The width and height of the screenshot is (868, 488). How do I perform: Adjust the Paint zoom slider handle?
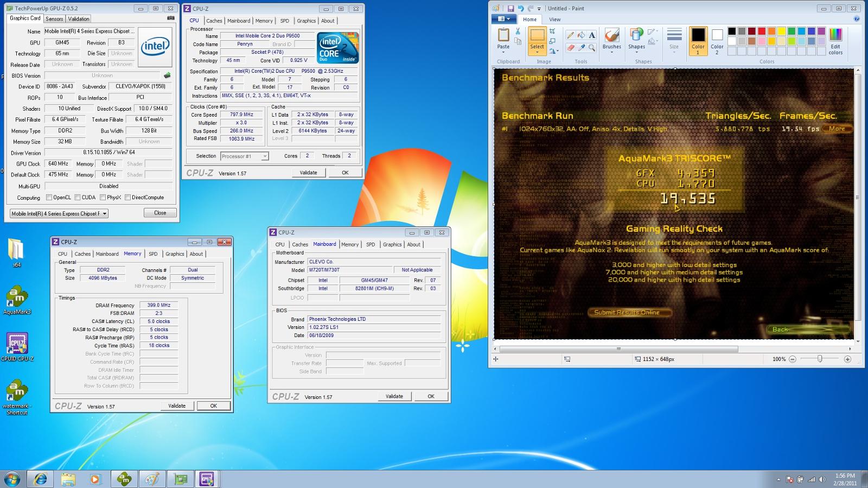tap(820, 359)
